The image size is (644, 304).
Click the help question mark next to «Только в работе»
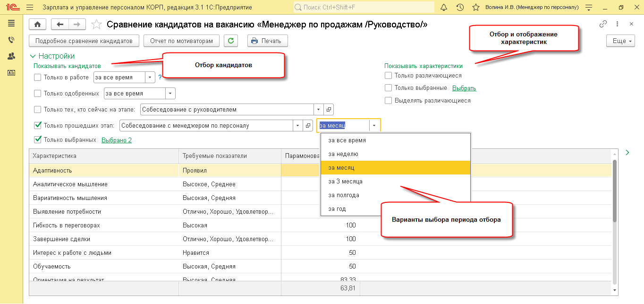160,77
